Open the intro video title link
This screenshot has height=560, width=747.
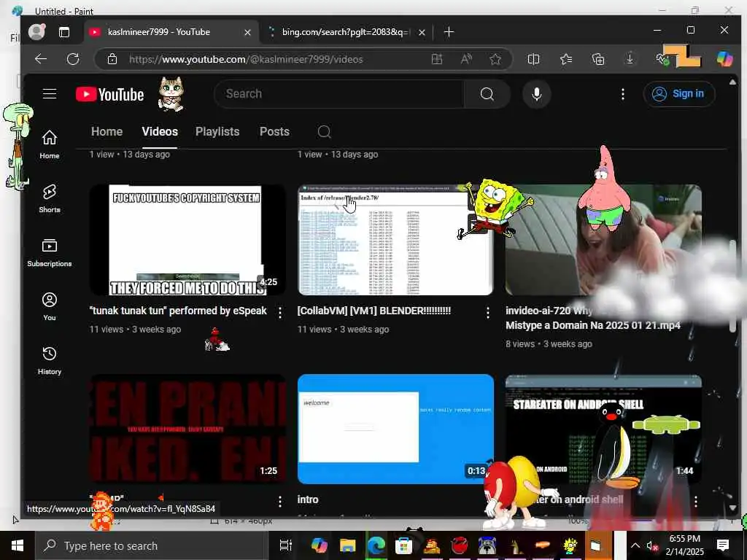(x=308, y=499)
